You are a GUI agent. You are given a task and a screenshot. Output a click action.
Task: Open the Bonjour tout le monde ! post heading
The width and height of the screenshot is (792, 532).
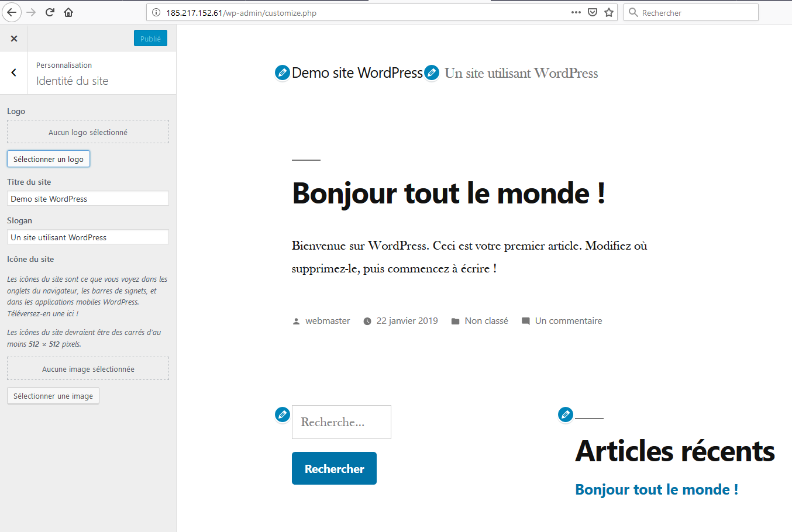(x=449, y=194)
